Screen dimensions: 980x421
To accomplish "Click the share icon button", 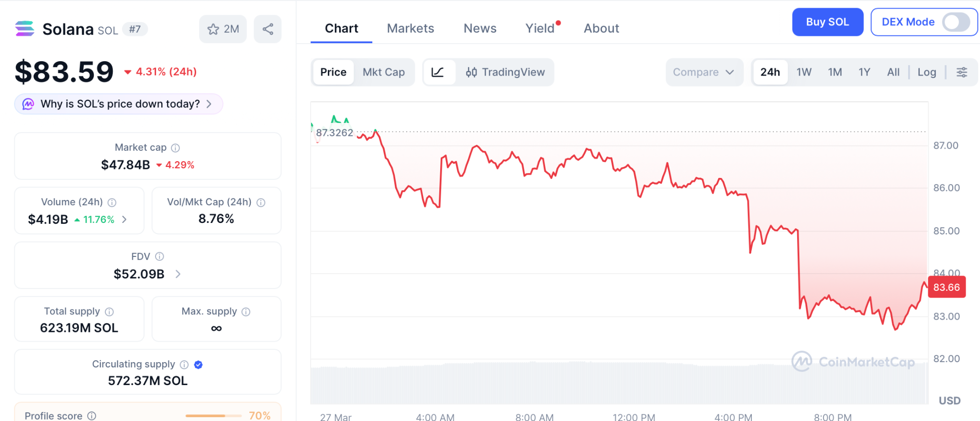I will pyautogui.click(x=267, y=29).
